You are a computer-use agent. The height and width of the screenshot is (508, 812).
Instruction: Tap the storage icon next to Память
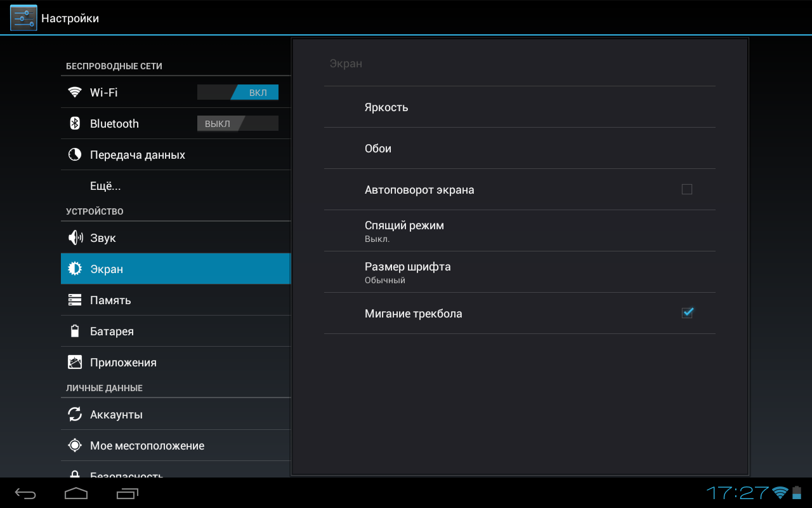75,300
